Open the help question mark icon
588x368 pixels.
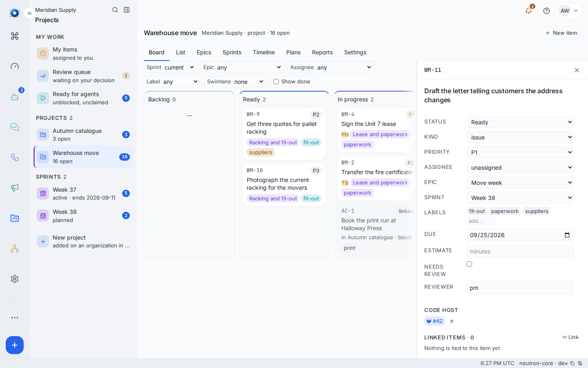coord(546,11)
